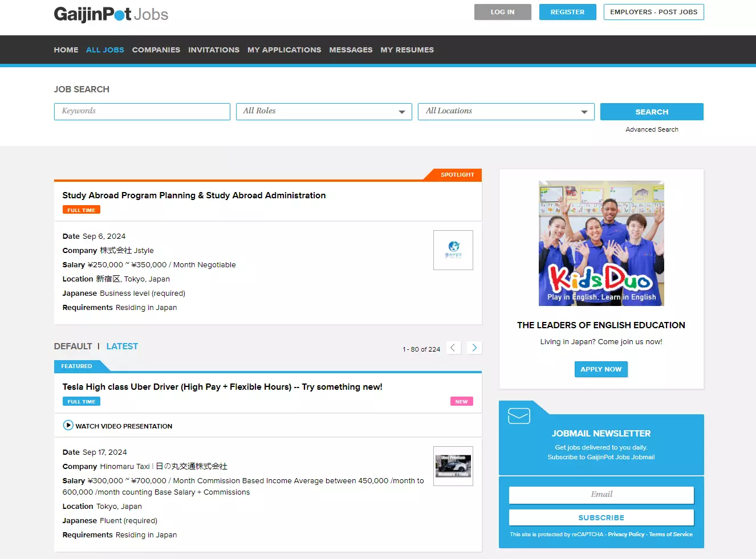756x559 pixels.
Task: Open the Privacy Policy link
Action: tap(626, 534)
